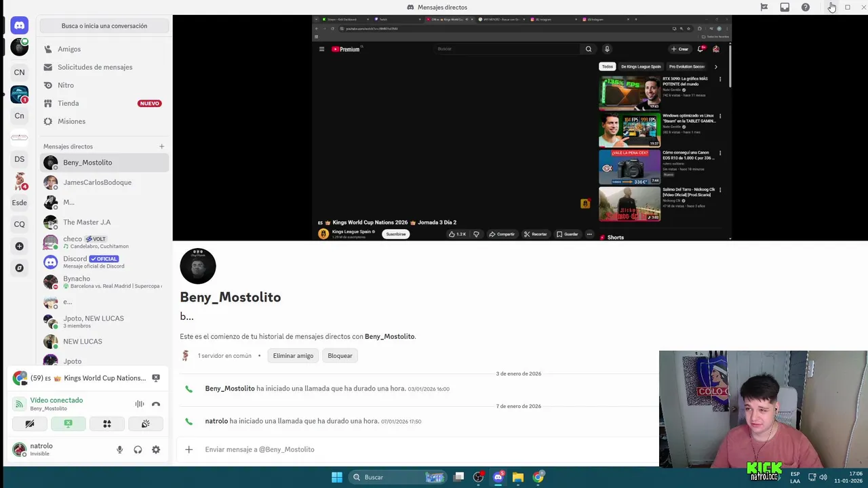Click the like button in shared stream
868x488 pixels.
click(x=456, y=234)
